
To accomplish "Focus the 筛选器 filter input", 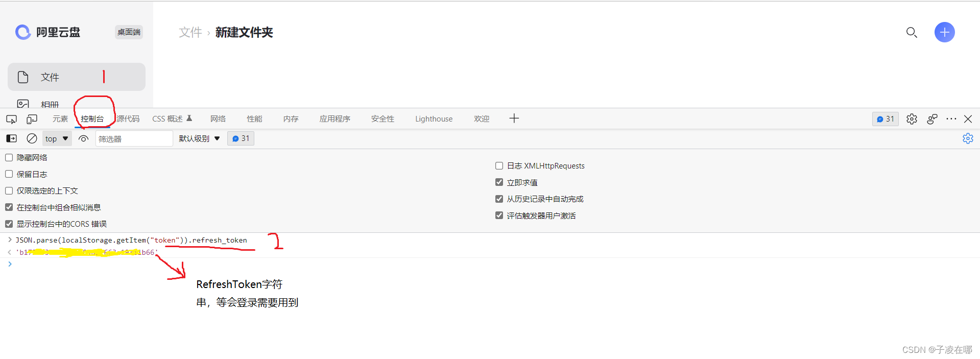I will 134,138.
